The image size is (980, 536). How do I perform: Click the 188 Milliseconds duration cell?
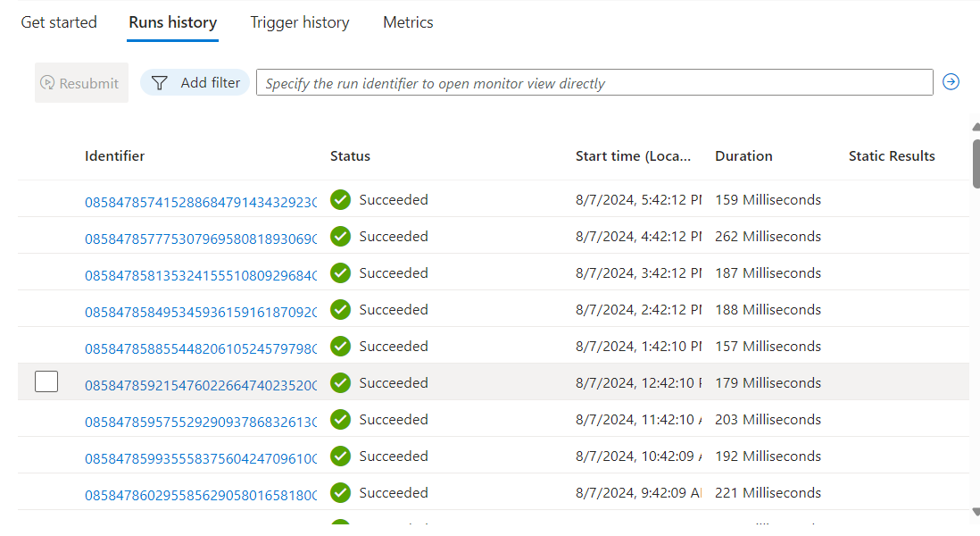click(768, 310)
